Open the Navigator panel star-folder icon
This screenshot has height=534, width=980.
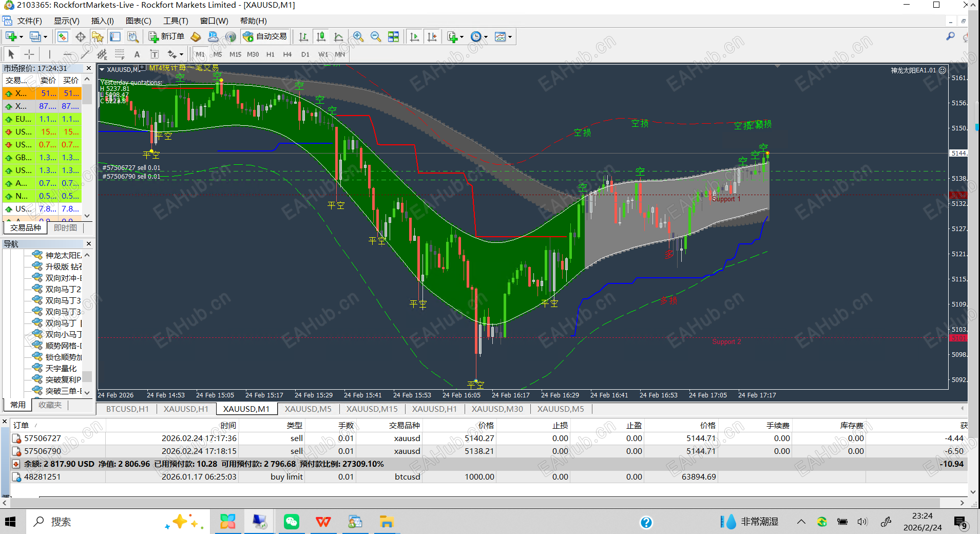click(98, 36)
